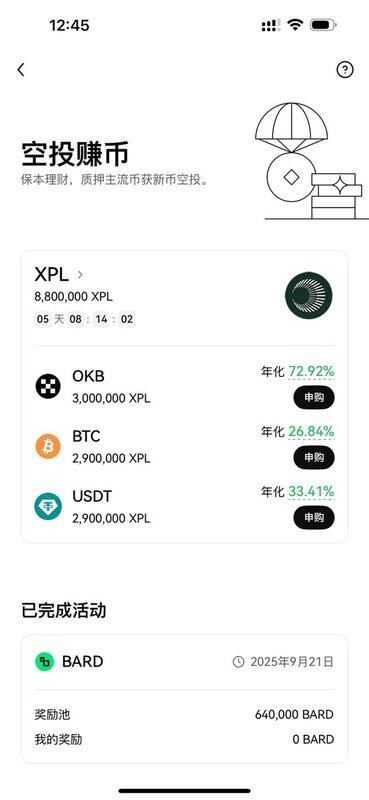This screenshot has height=800, width=369.
Task: Tap the clock icon beside 2025年9月21日
Action: [238, 662]
